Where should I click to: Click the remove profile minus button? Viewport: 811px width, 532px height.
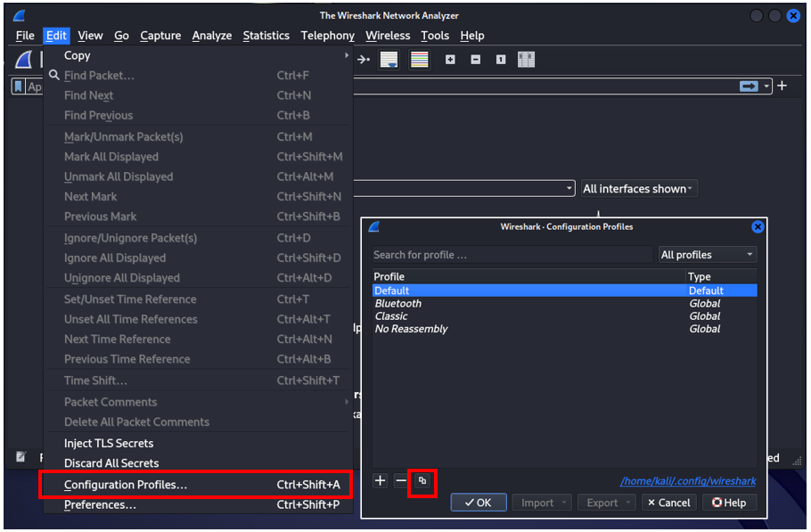401,481
